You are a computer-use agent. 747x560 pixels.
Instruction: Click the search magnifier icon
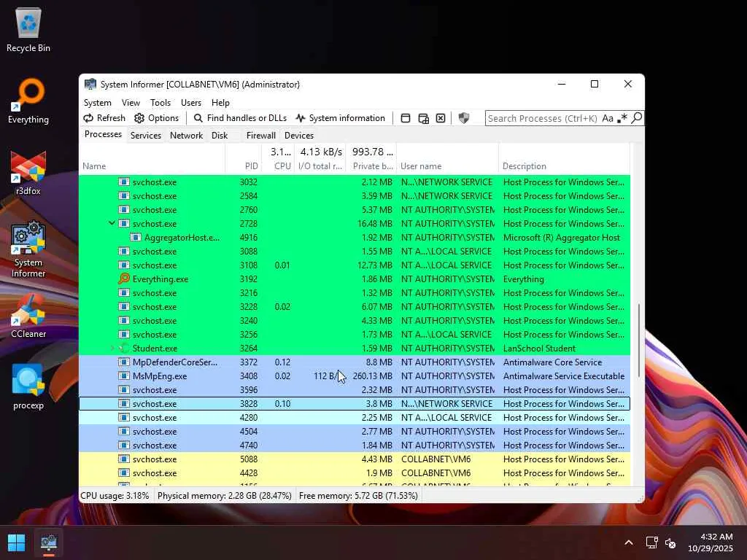[636, 118]
